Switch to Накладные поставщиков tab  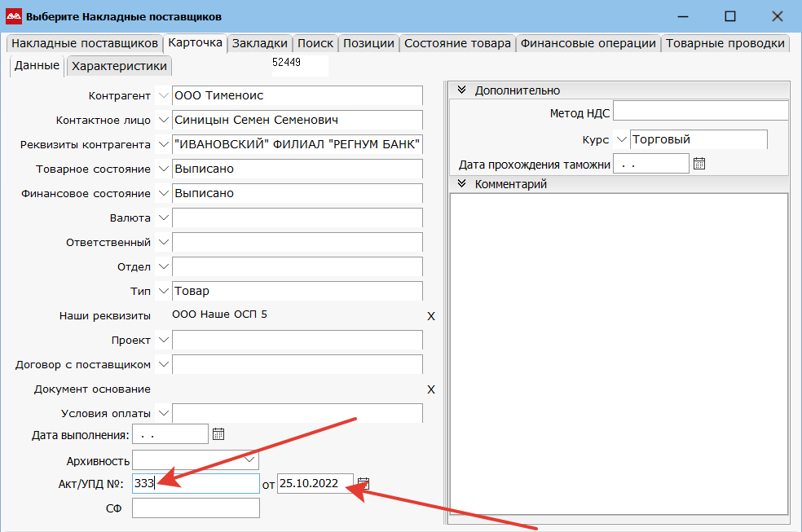point(85,43)
